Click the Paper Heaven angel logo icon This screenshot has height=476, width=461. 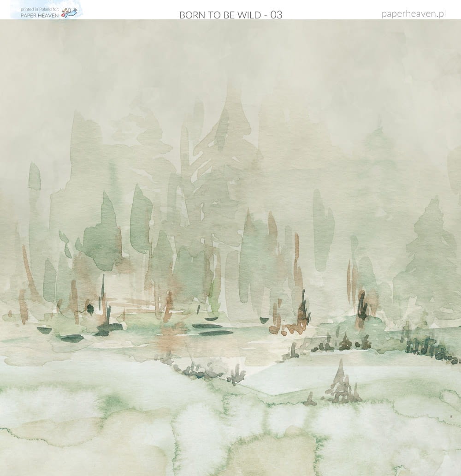tap(70, 13)
